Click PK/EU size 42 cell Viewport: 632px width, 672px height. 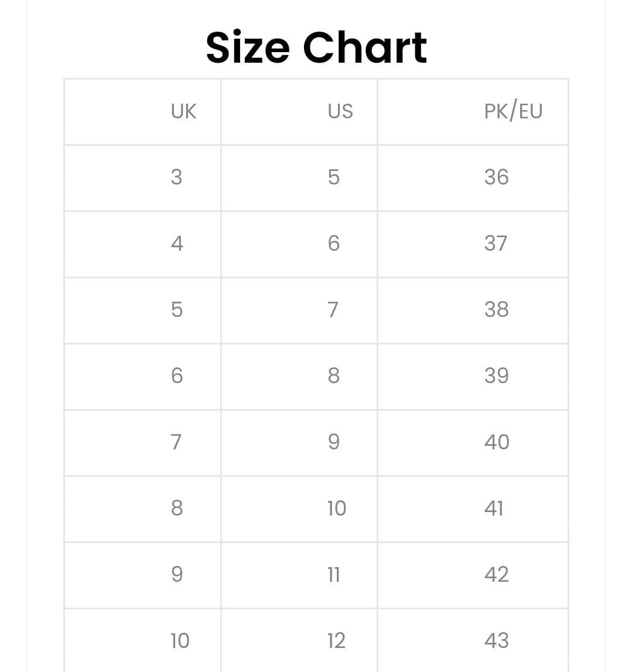[x=473, y=575]
